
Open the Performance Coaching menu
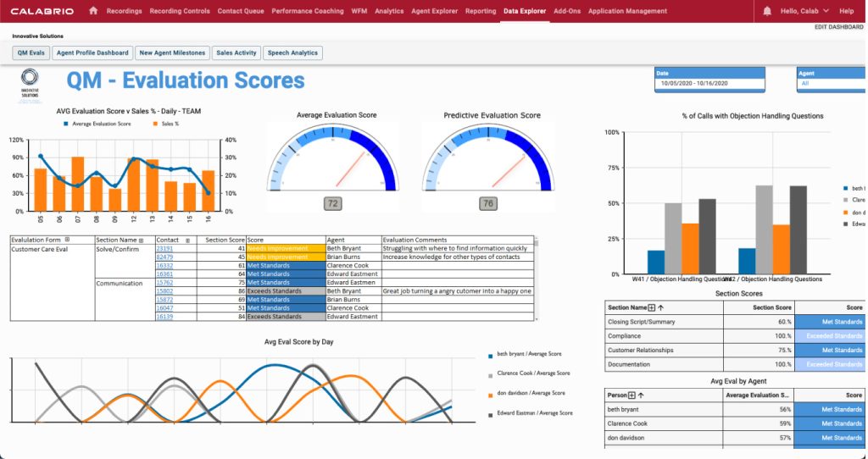coord(308,11)
